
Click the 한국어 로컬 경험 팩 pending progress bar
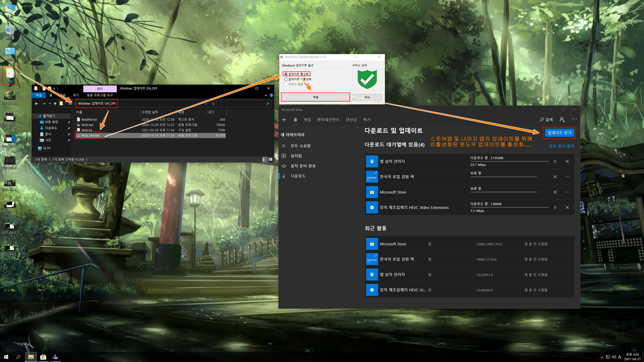[503, 177]
